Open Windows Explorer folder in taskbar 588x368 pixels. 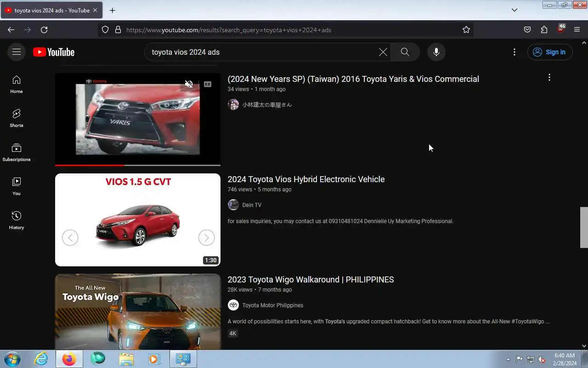coord(126,359)
